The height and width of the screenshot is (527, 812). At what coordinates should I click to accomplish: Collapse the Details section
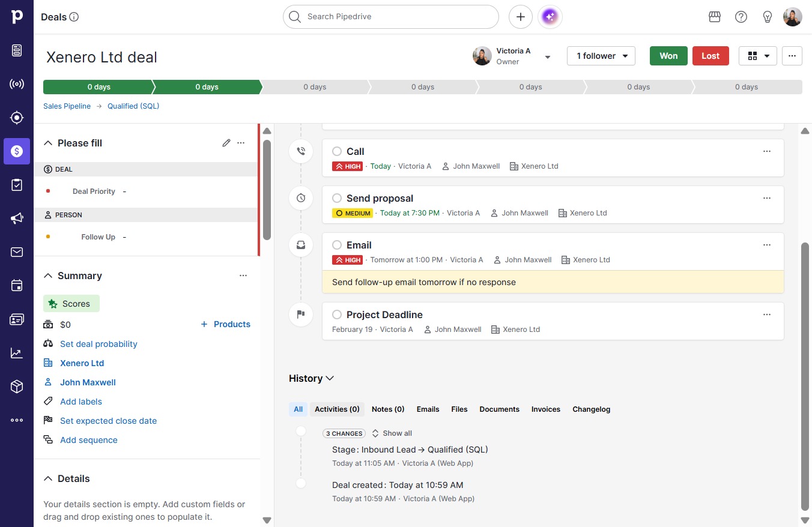[49, 478]
